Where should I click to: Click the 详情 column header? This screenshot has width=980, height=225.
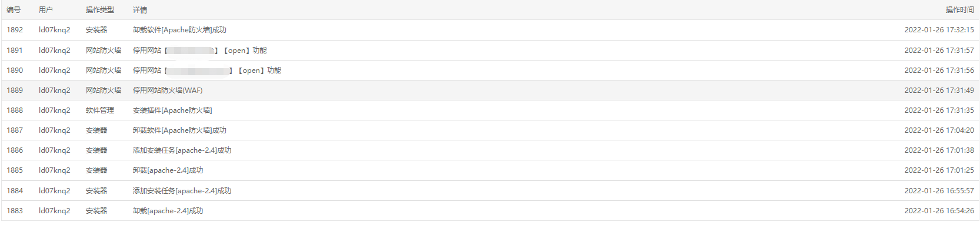click(x=140, y=10)
